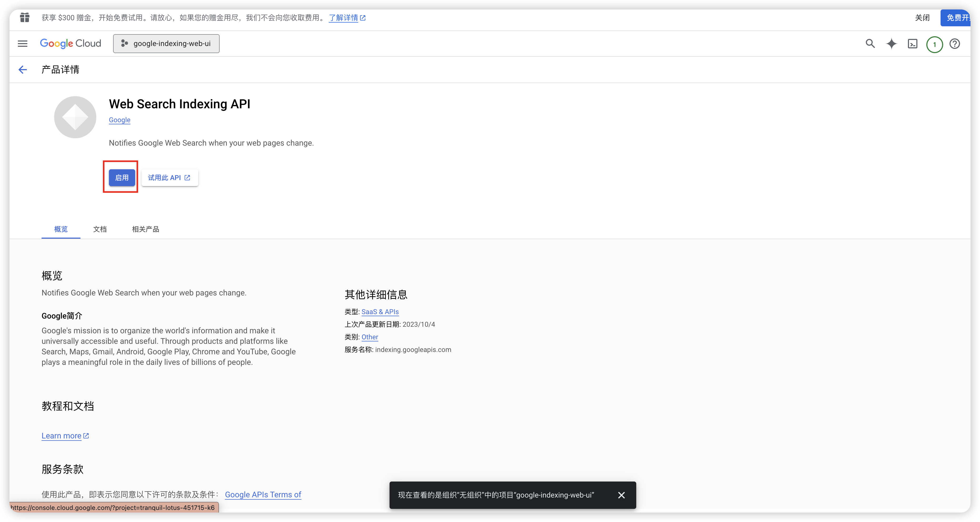Image resolution: width=980 pixels, height=522 pixels.
Task: Click the 产品详情 page heading
Action: [60, 70]
